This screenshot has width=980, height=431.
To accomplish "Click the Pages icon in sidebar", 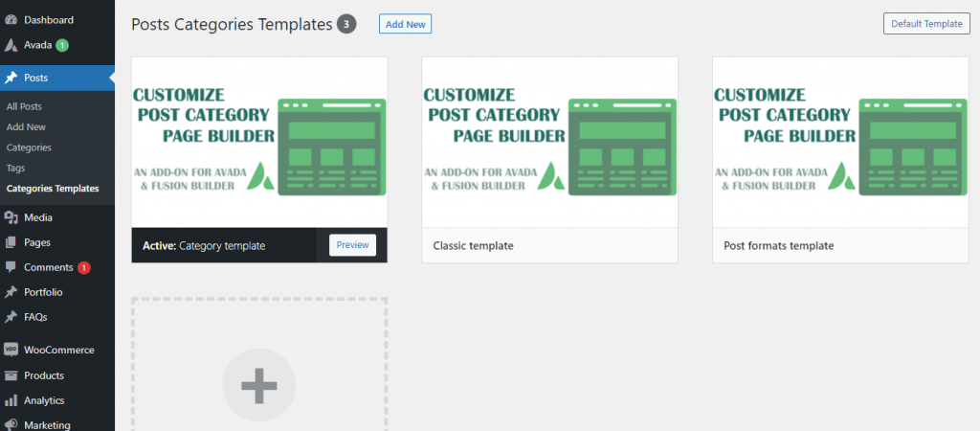I will 11,242.
